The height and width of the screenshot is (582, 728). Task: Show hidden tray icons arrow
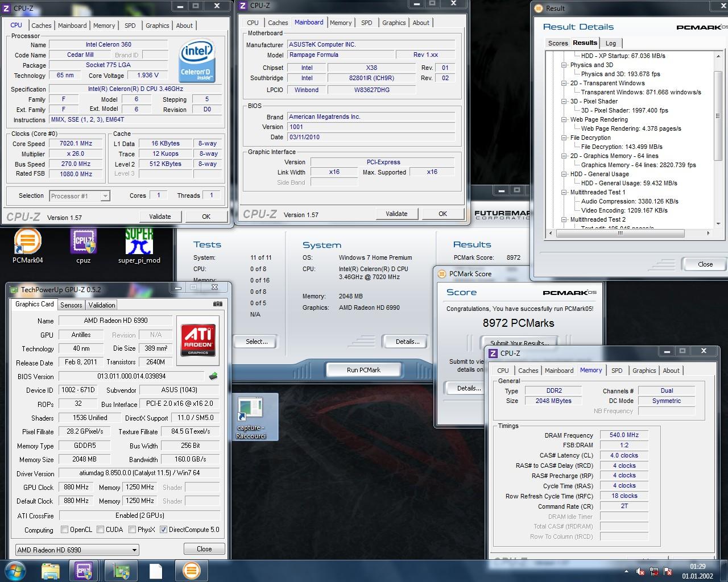626,571
